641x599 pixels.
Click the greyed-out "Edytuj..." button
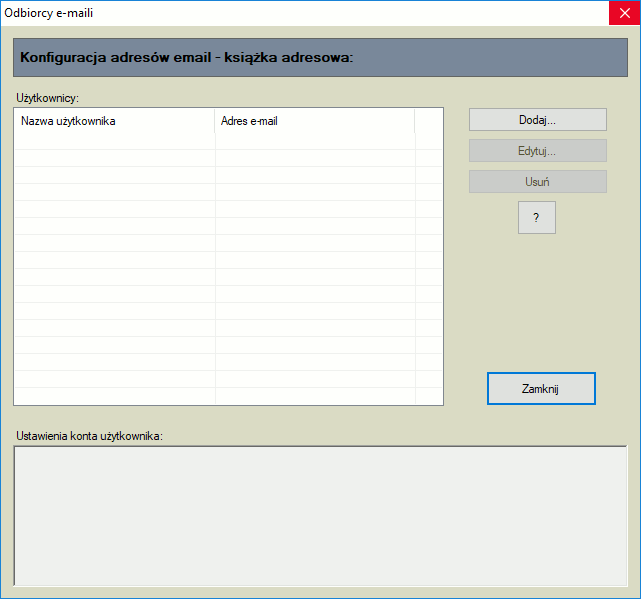coord(537,151)
